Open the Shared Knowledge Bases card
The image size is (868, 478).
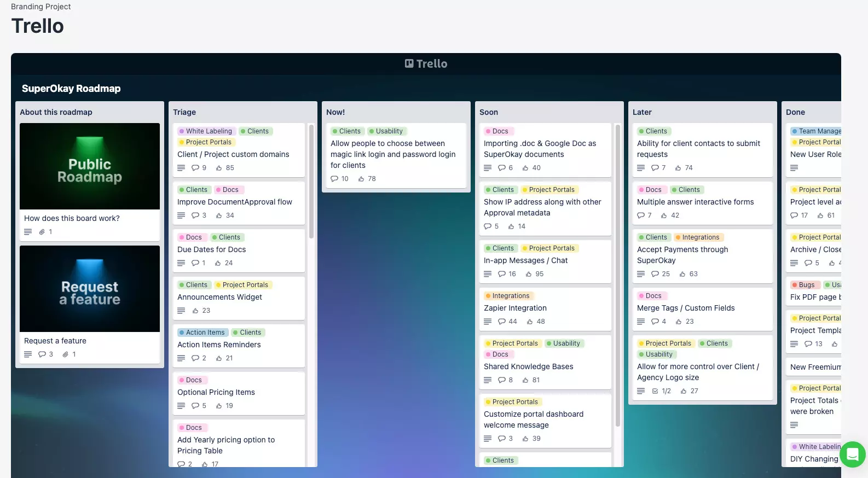pos(545,362)
